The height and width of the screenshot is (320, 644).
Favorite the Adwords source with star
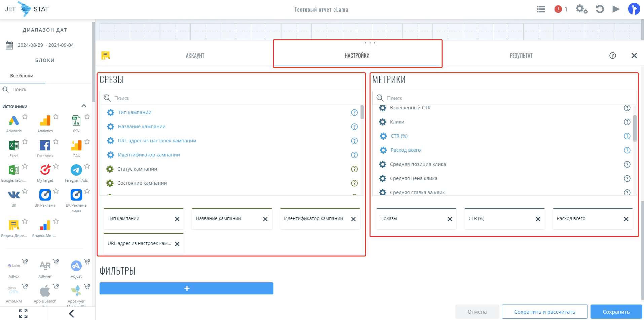tap(25, 117)
